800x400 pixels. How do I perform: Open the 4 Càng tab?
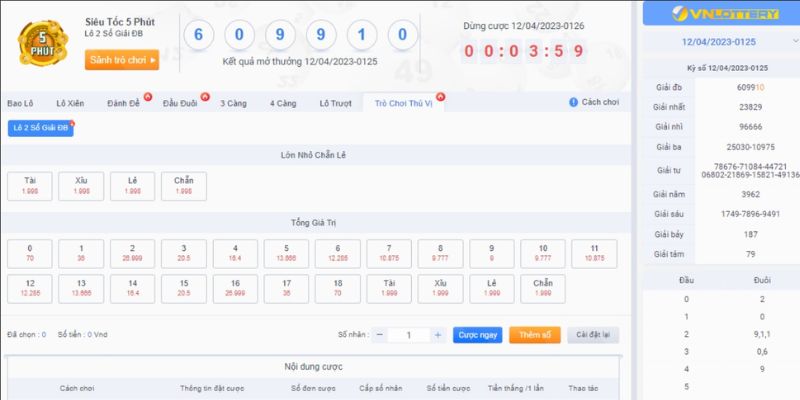(283, 104)
